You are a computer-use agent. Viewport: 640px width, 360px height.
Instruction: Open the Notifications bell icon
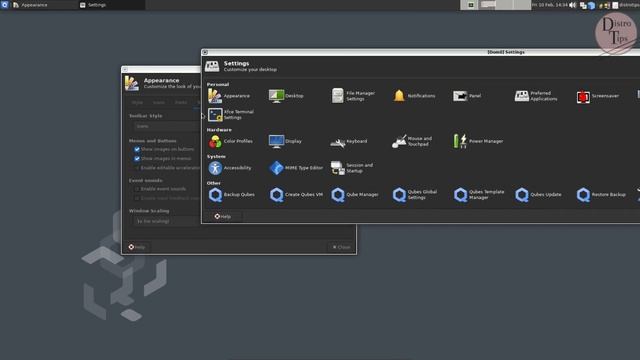(414, 96)
